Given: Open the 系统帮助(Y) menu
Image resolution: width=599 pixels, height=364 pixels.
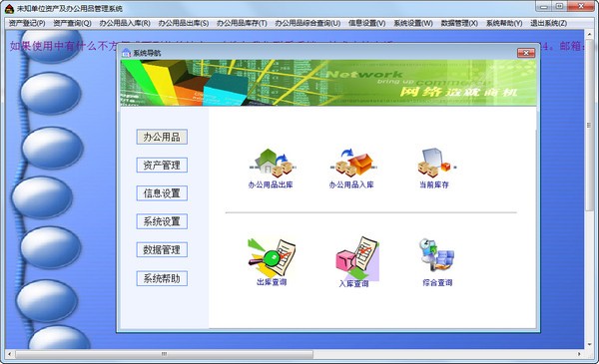Looking at the screenshot, I should pyautogui.click(x=504, y=23).
